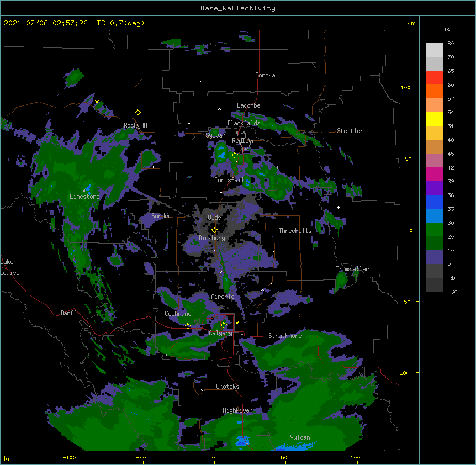Select the Vulcan label
Image resolution: width=476 pixels, height=465 pixels.
coord(300,437)
